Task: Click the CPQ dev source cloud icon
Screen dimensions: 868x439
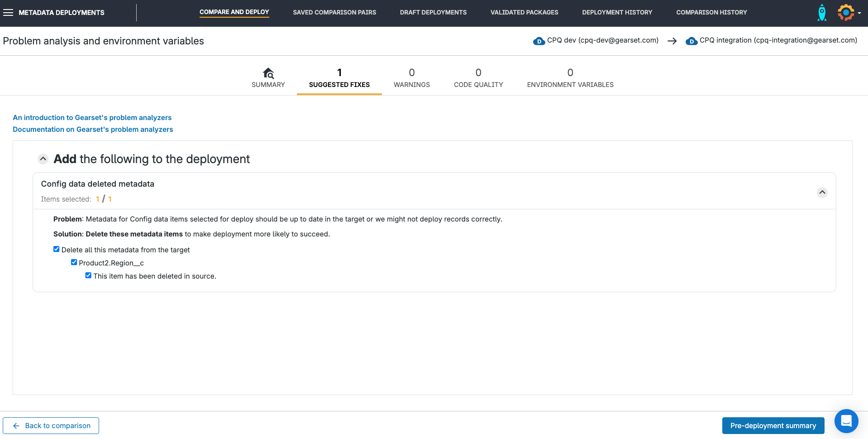Action: point(539,41)
